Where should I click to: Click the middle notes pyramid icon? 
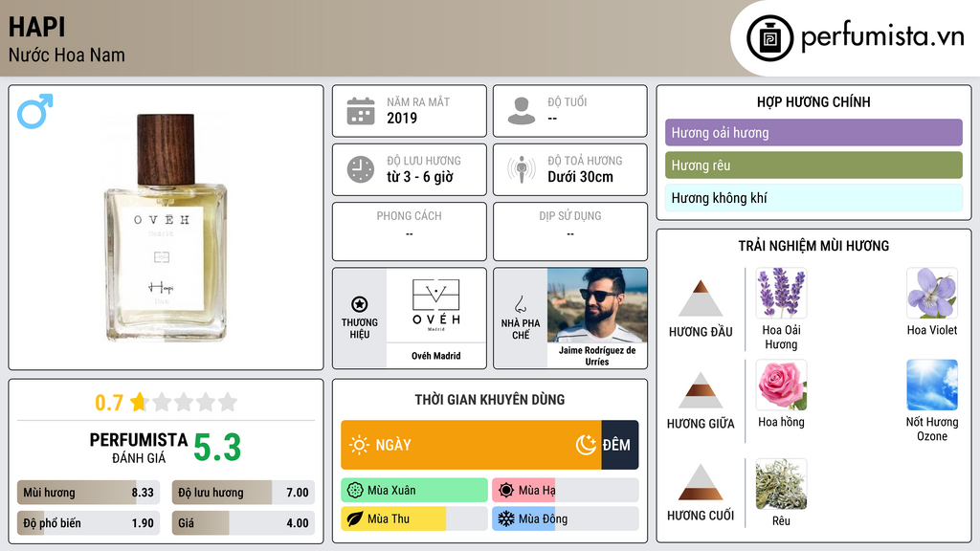701,390
